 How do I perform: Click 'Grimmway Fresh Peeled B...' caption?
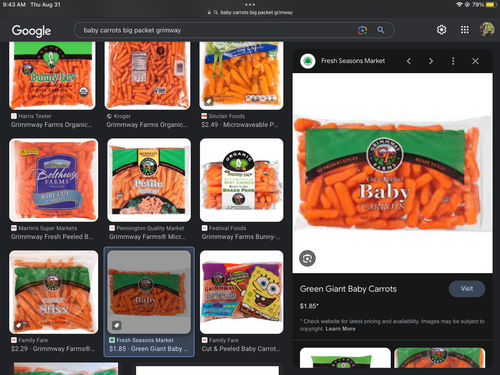pos(52,237)
